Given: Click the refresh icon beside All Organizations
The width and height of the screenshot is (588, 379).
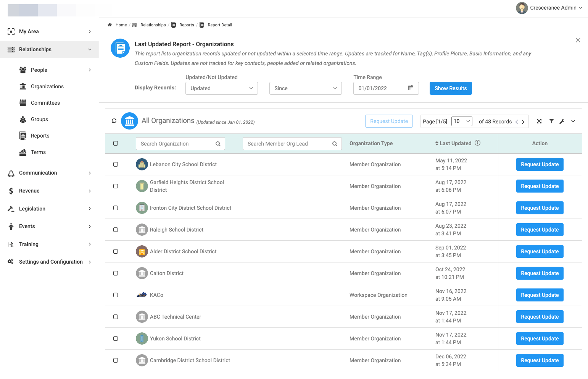Looking at the screenshot, I should click(x=114, y=121).
